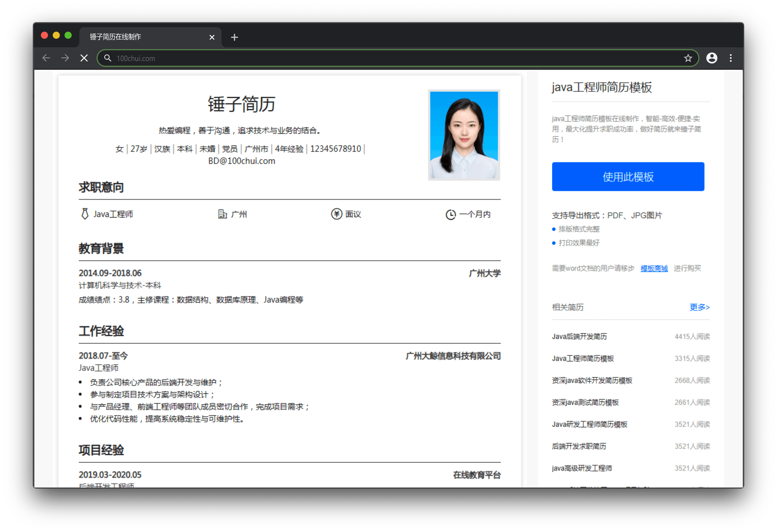Screen dimensions: 777x532
Task: Click the tie icon beside Java工程师
Action: [x=85, y=214]
